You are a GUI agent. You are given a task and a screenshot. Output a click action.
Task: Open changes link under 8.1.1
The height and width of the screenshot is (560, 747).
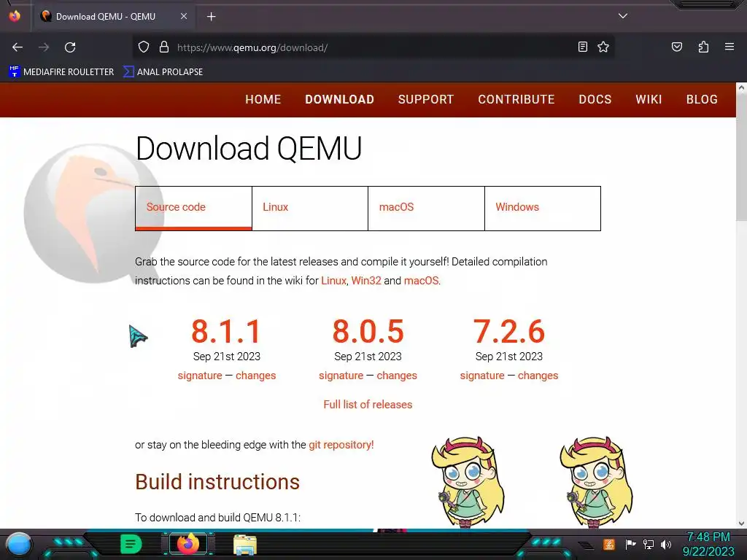tap(256, 376)
